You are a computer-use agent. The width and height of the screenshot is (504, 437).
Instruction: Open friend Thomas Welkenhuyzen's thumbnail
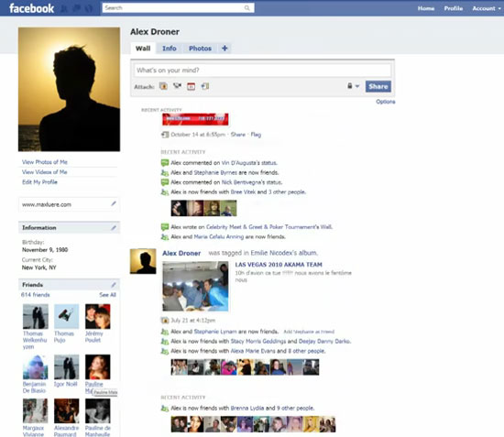pyautogui.click(x=36, y=316)
